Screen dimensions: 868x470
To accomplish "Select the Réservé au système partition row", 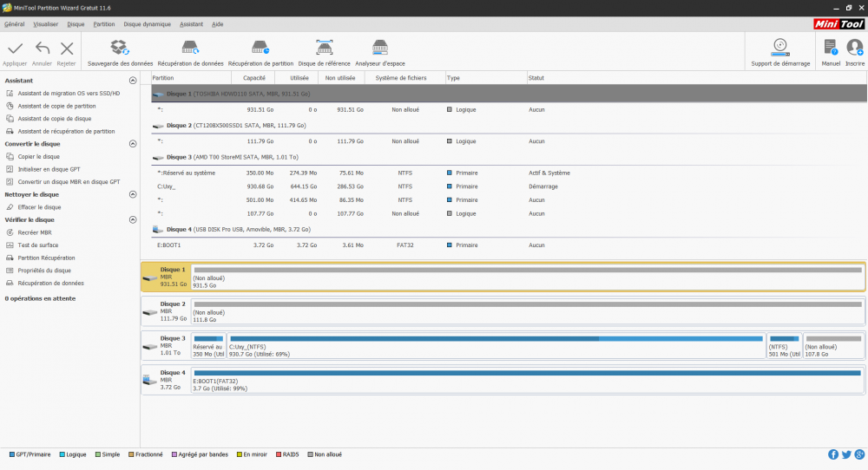I will pyautogui.click(x=509, y=173).
